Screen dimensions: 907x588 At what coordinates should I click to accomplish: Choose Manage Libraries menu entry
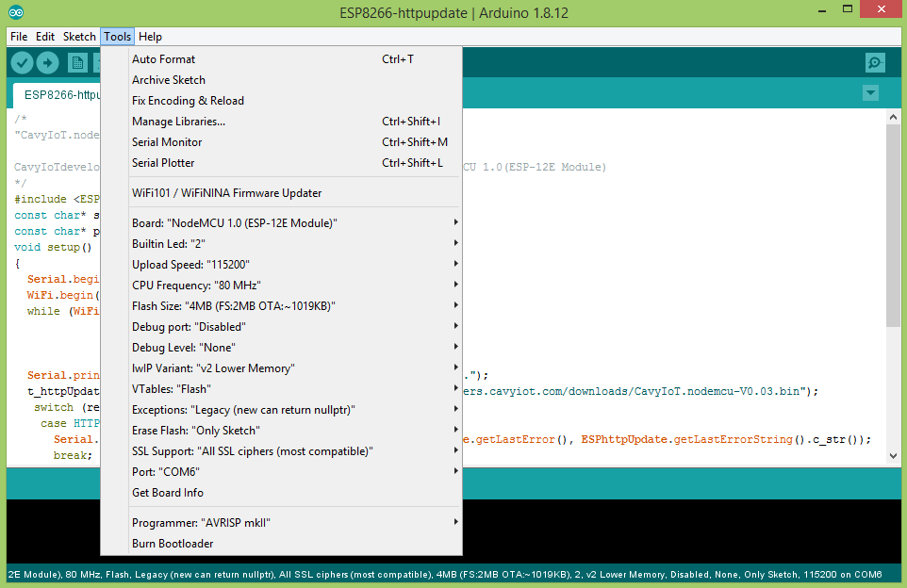(x=178, y=122)
